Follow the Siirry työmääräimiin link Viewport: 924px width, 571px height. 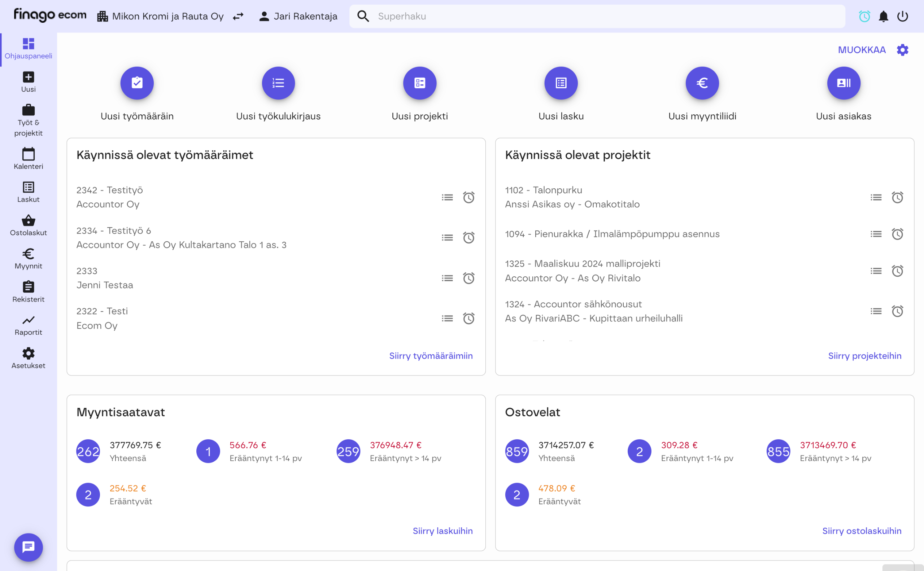431,356
